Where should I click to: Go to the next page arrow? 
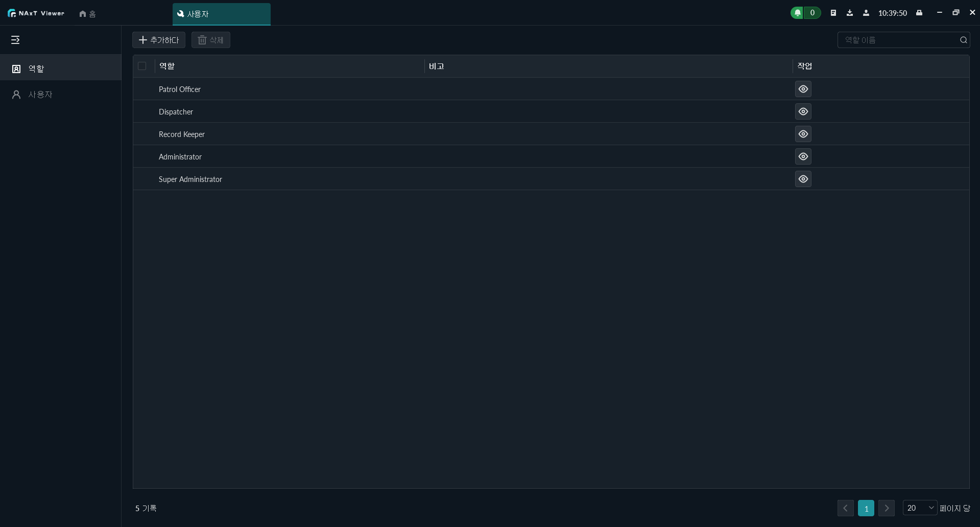click(887, 508)
